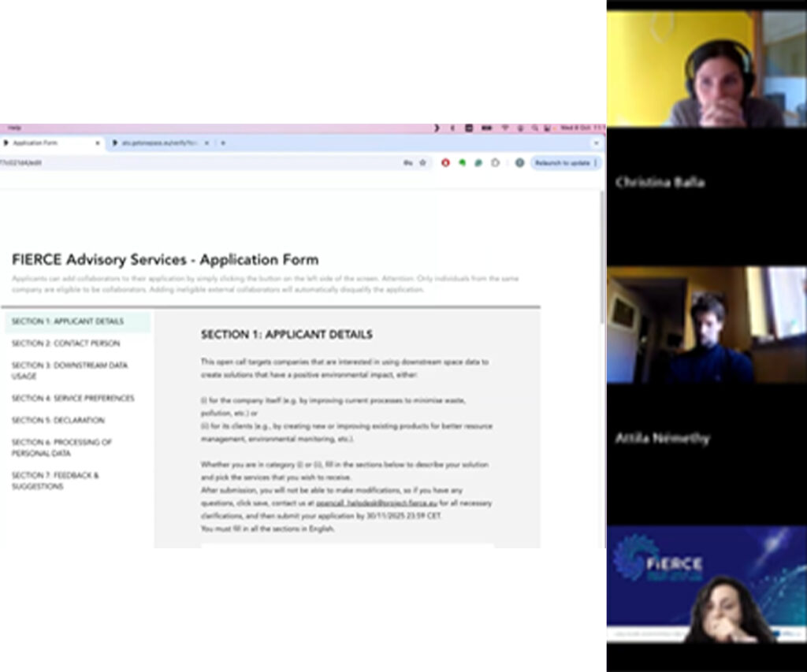Click the red extension icon in Chrome toolbar
This screenshot has width=807, height=672.
coord(446,163)
